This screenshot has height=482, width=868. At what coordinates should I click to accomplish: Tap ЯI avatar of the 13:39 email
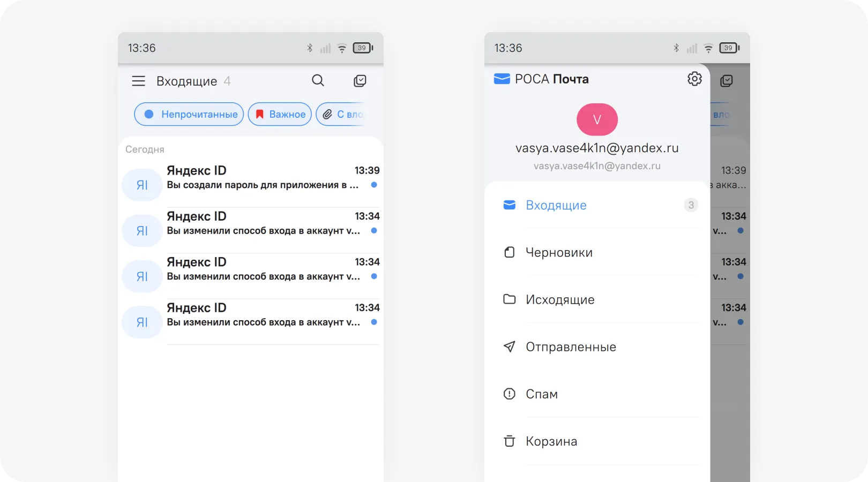(142, 185)
